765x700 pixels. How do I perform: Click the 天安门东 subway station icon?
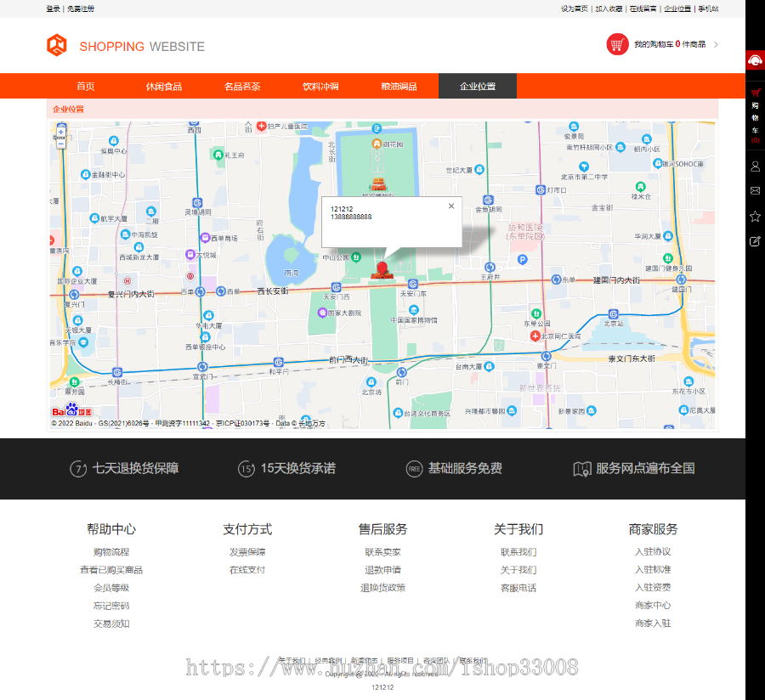tap(413, 285)
